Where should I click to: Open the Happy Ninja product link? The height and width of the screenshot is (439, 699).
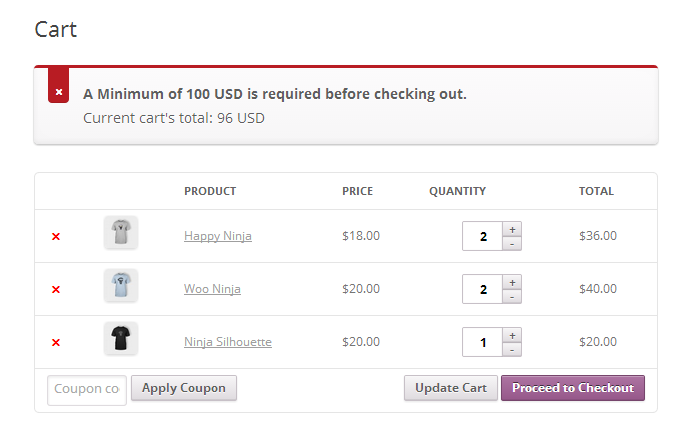click(x=218, y=236)
